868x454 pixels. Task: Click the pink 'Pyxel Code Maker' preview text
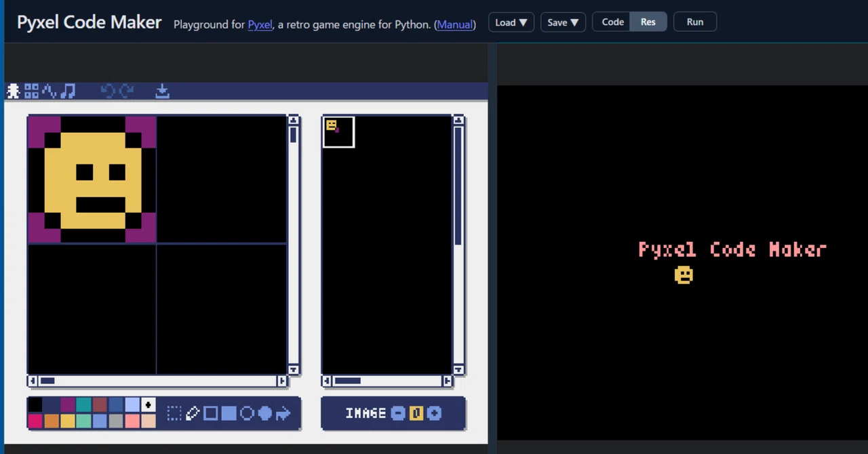pyautogui.click(x=732, y=249)
